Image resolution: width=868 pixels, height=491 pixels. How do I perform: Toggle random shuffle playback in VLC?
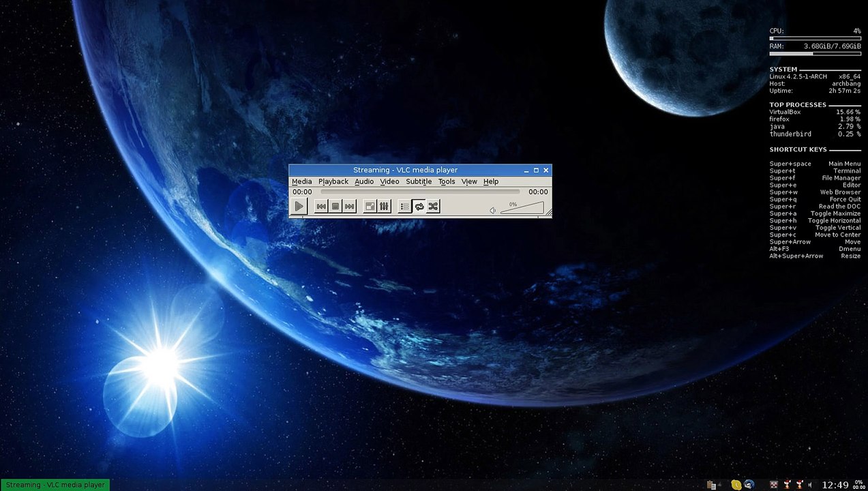tap(433, 206)
